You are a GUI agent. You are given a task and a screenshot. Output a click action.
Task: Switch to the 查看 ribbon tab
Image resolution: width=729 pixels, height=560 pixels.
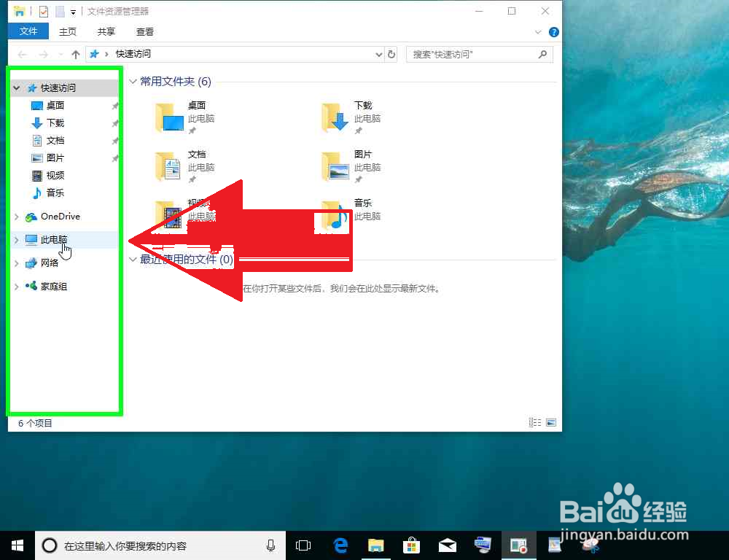pos(144,31)
